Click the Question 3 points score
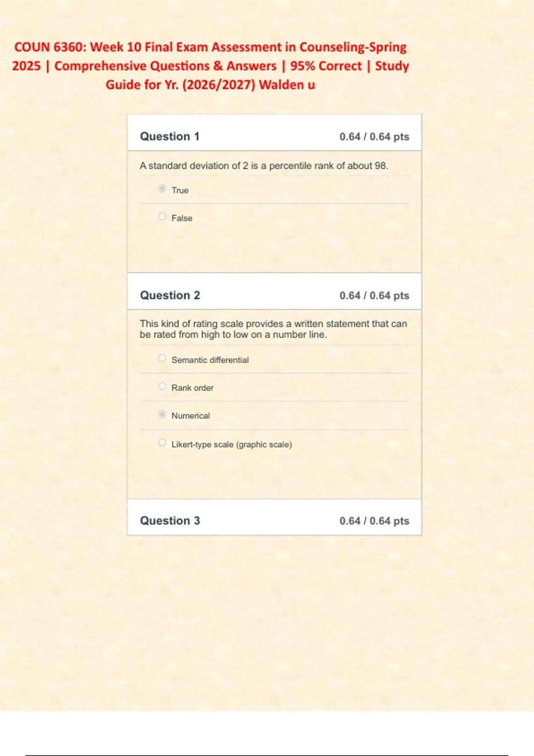Image resolution: width=534 pixels, height=756 pixels. (x=374, y=521)
